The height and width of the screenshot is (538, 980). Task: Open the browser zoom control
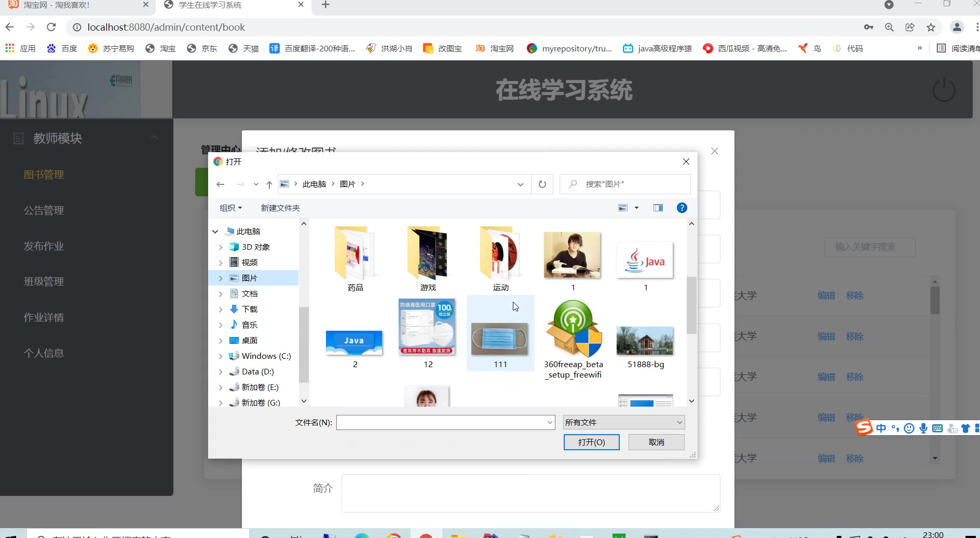(x=889, y=27)
